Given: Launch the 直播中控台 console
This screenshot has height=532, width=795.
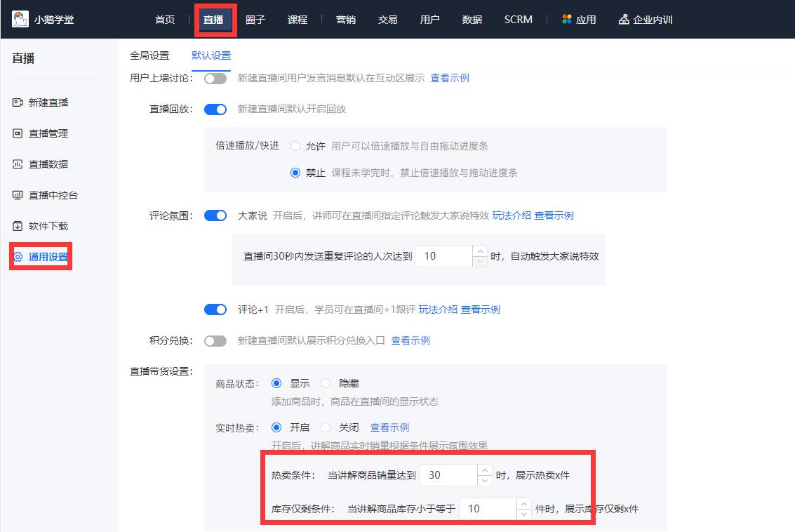Looking at the screenshot, I should pos(52,195).
